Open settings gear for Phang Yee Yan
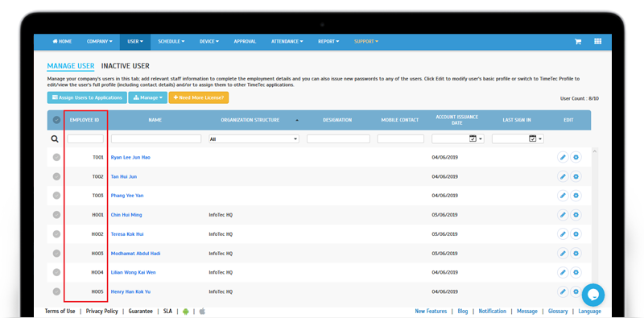Viewport: 644px width, 318px height. (576, 196)
